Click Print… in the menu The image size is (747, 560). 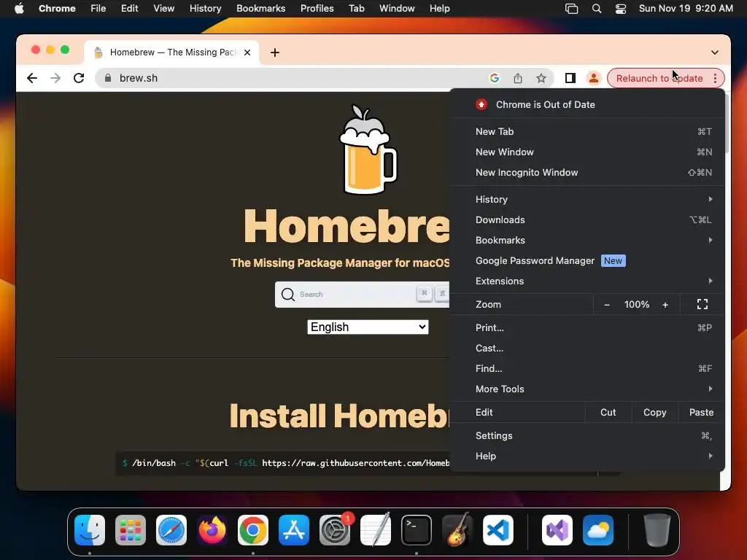tap(587, 328)
